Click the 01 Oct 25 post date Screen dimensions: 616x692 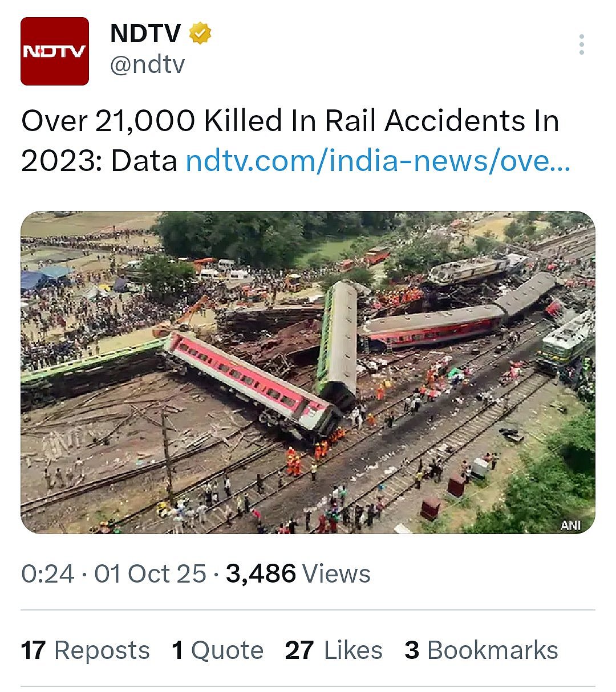[x=150, y=574]
